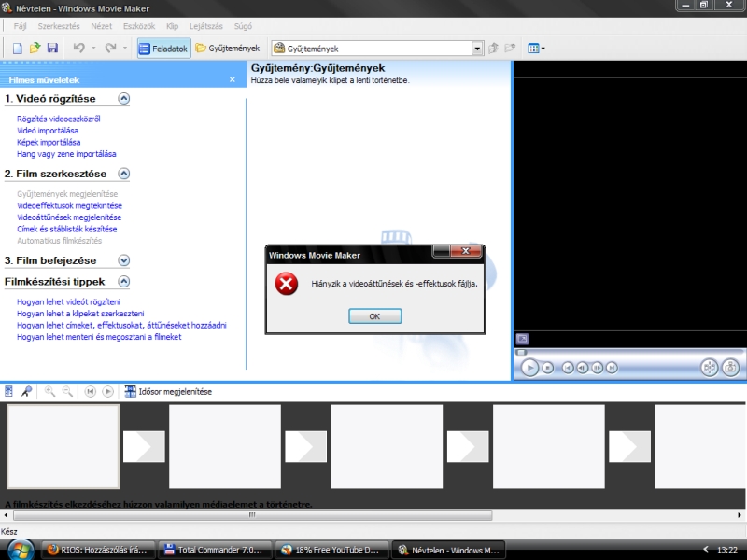Click the Open Project folder icon
The image size is (747, 560).
[35, 49]
